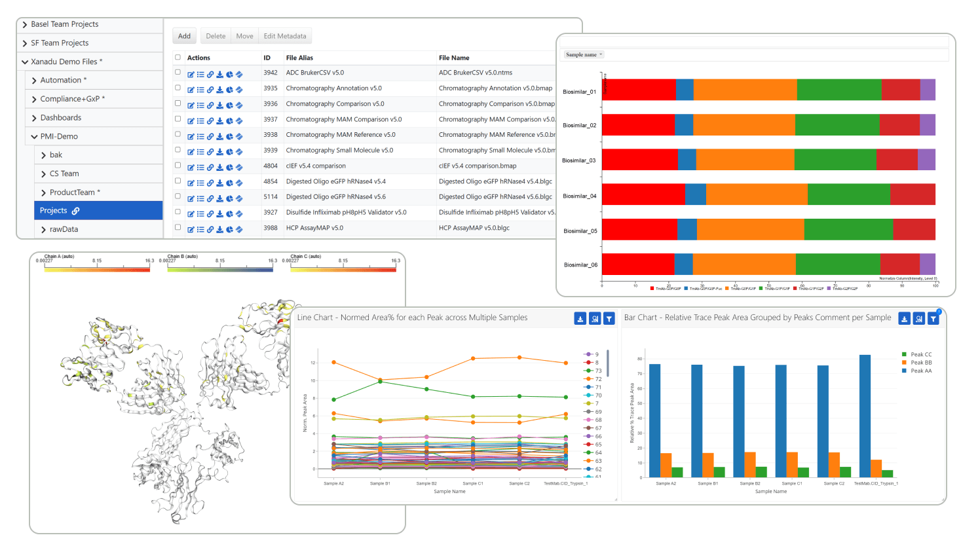
Task: Open the Dashboards folder in the tree
Action: click(x=60, y=118)
